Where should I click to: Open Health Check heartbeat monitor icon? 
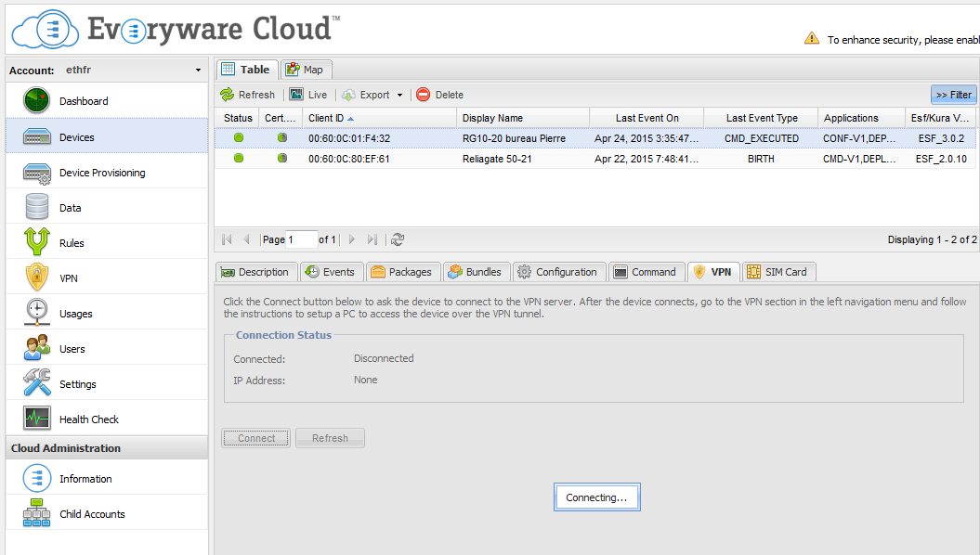pyautogui.click(x=37, y=419)
